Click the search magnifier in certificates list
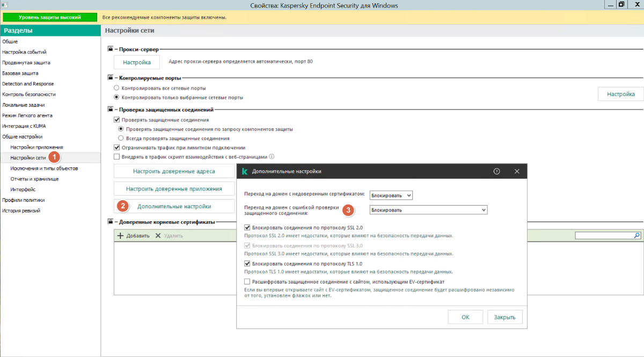Screen dimensions: 644x357 (637, 236)
